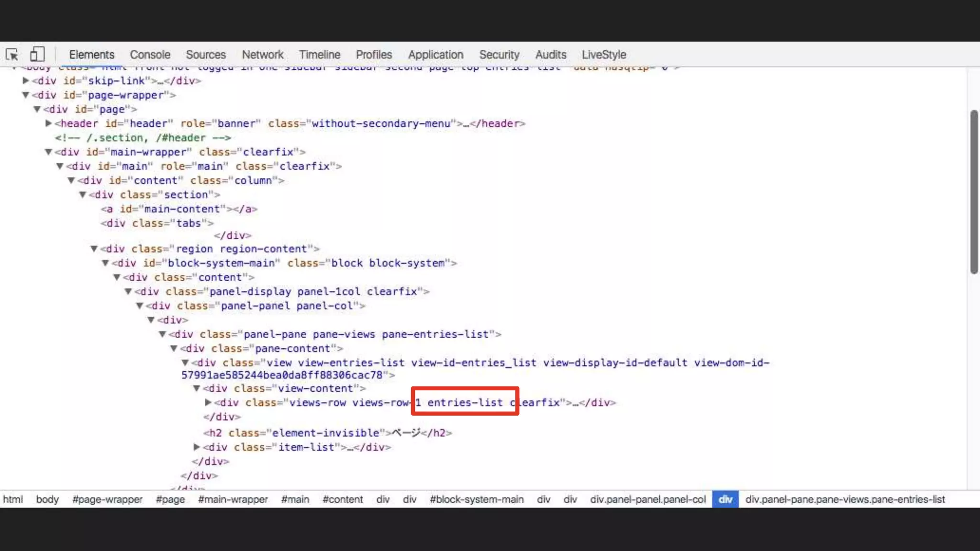980x551 pixels.
Task: Select the Application tab
Action: [435, 55]
